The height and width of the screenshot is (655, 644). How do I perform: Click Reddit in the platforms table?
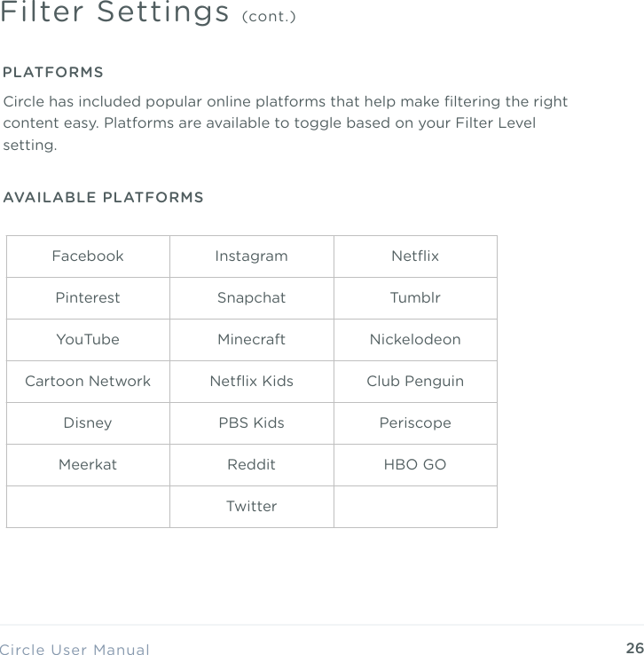(x=251, y=465)
